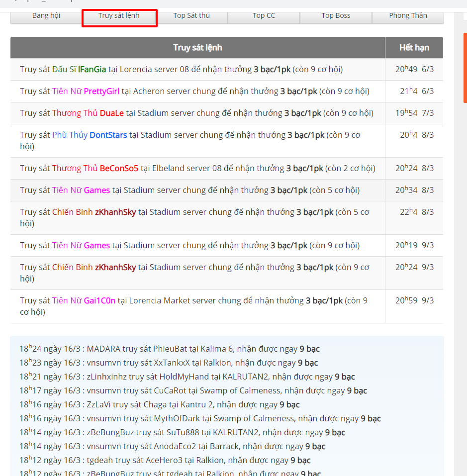Screen dimensions: 467x476
Task: Switch to the Phong Thần tab
Action: [x=408, y=16]
